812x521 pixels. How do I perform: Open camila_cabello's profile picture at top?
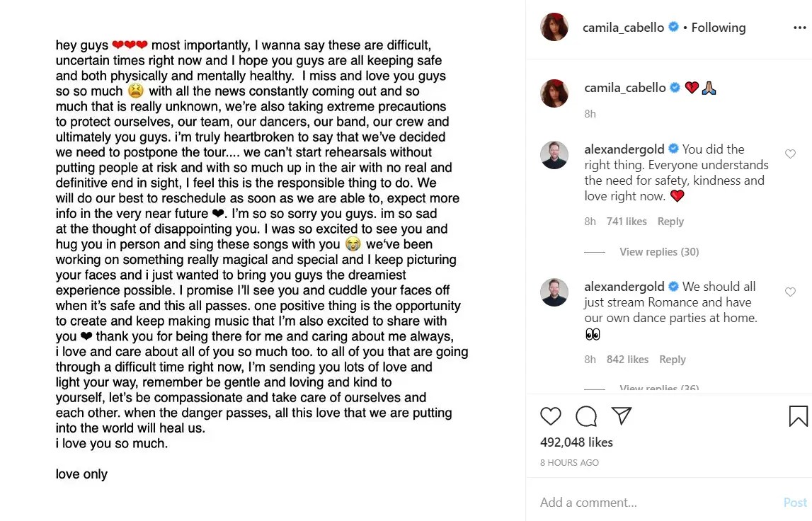click(554, 26)
